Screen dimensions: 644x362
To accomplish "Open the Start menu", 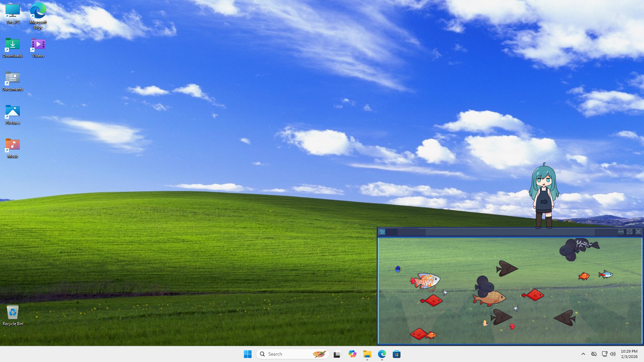I will pos(248,354).
